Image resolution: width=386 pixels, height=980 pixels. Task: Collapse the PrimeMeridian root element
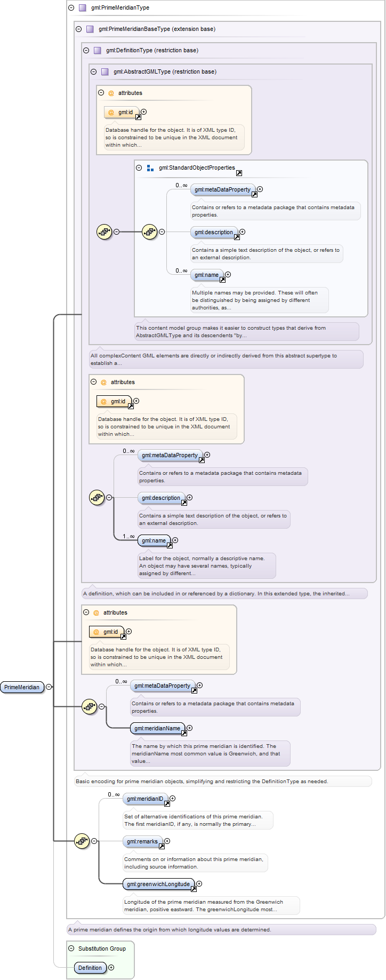click(x=49, y=687)
